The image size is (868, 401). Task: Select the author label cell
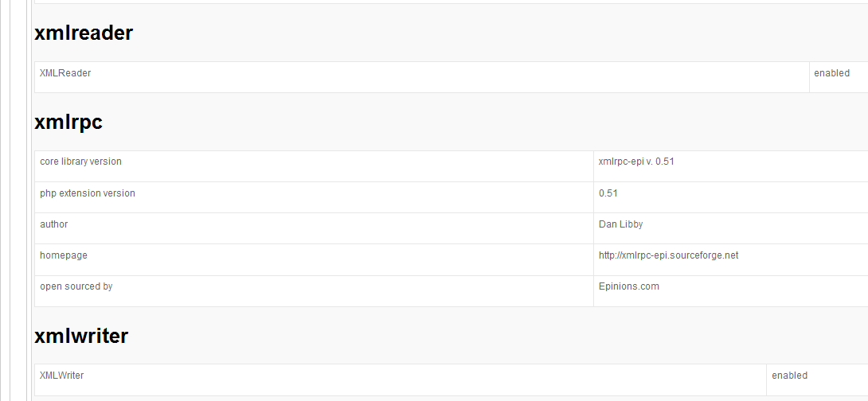pos(54,224)
